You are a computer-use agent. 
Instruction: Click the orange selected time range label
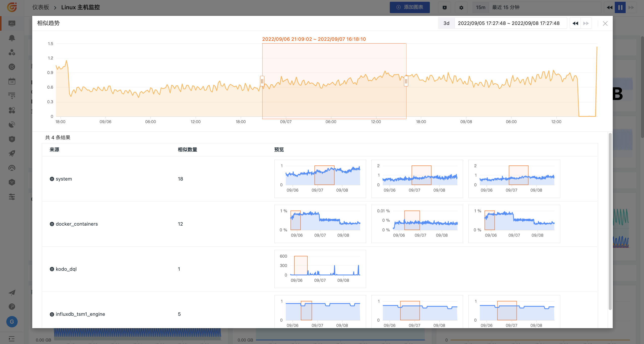pos(314,39)
